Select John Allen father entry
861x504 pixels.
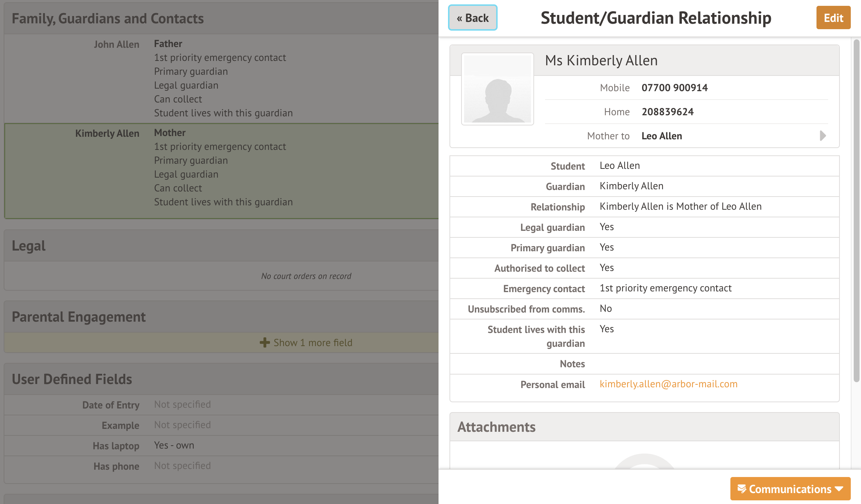(116, 44)
